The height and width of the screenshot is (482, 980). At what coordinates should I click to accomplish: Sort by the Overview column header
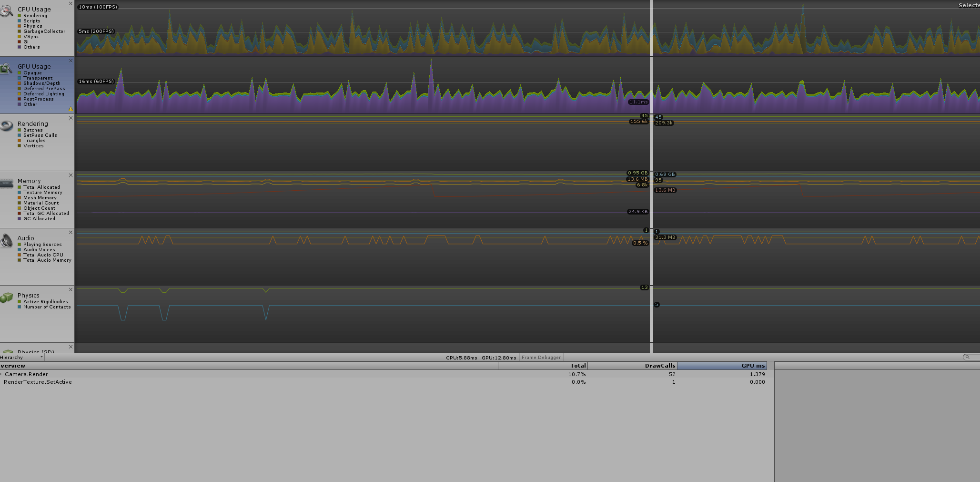[249, 366]
